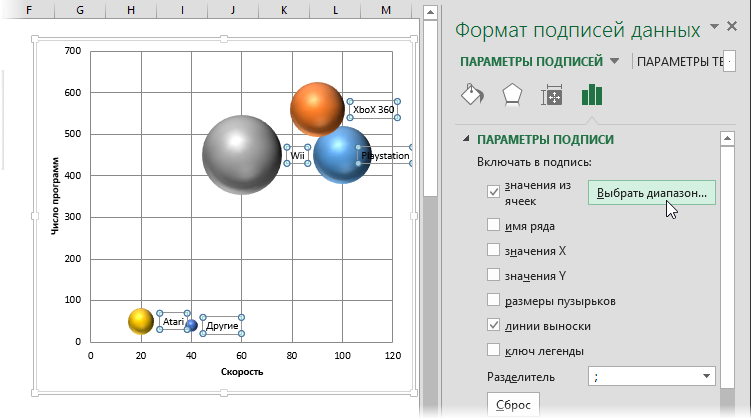This screenshot has width=751, height=419.
Task: Click the Сброс button
Action: coord(513,405)
